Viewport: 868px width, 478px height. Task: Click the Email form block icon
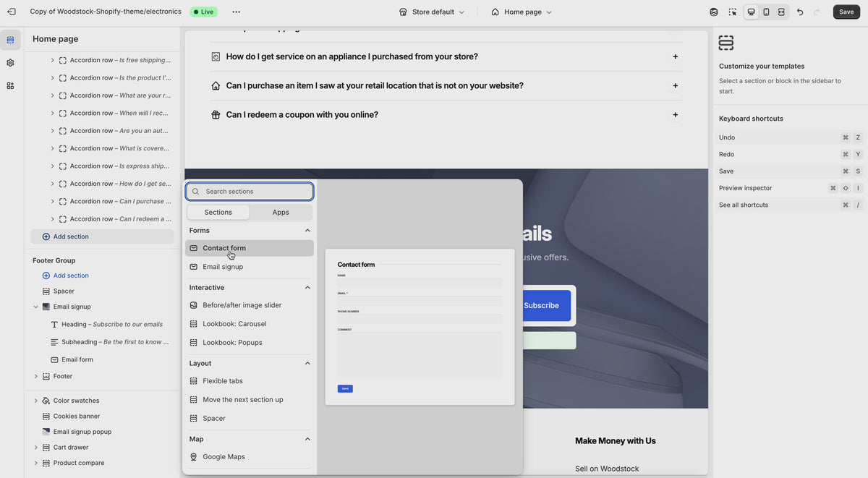coord(54,359)
